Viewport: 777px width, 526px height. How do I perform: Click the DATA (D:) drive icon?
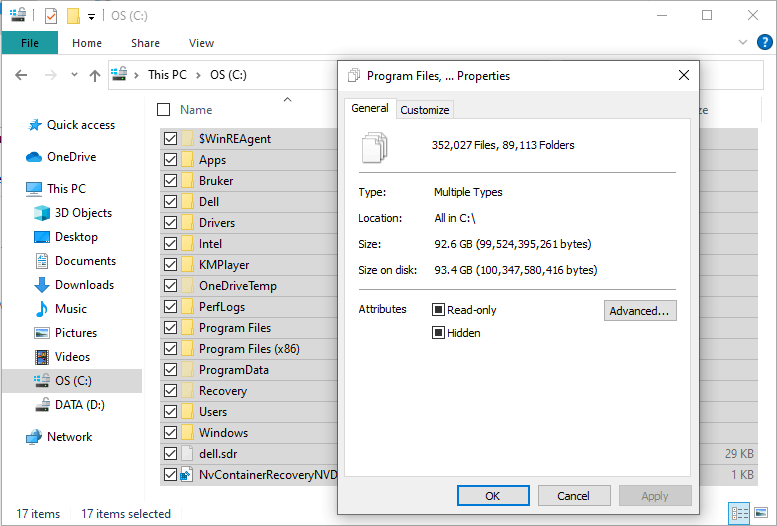(x=42, y=405)
